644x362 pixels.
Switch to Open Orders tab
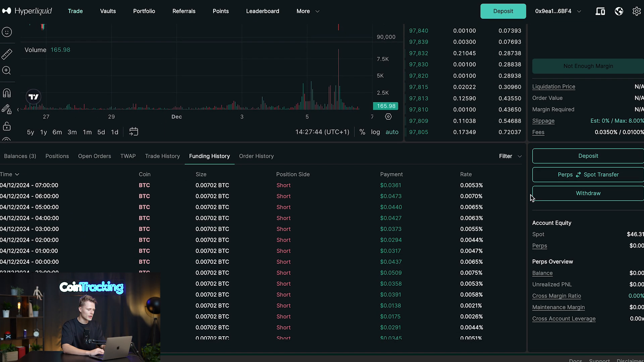(94, 156)
